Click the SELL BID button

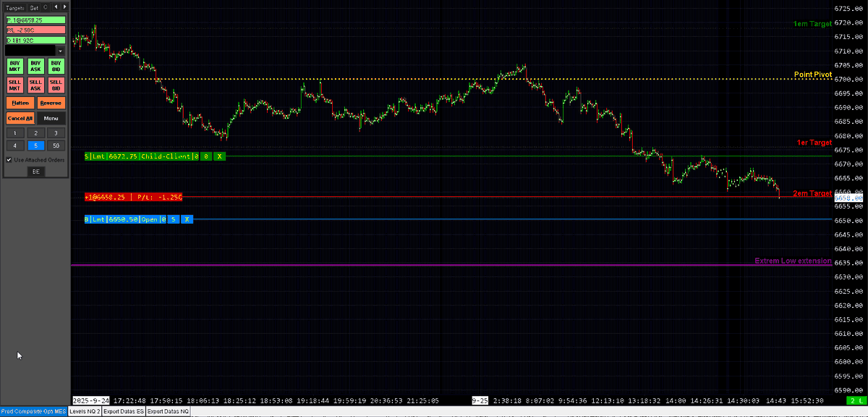click(56, 85)
